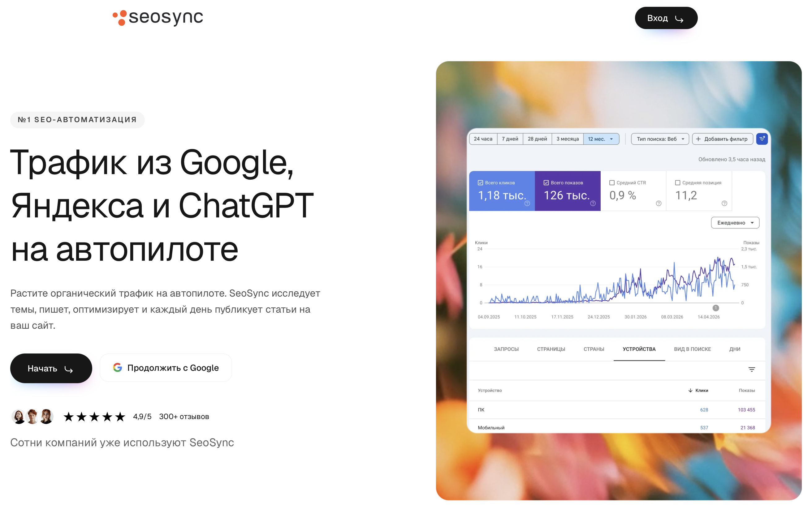The height and width of the screenshot is (514, 812).
Task: Click the Устройство column header
Action: [x=490, y=390]
